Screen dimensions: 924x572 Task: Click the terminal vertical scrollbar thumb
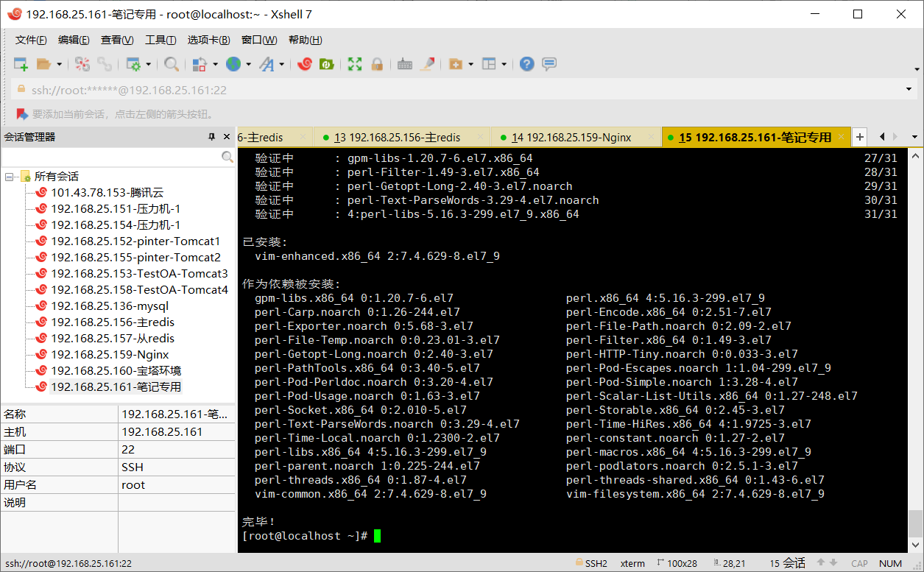(915, 523)
